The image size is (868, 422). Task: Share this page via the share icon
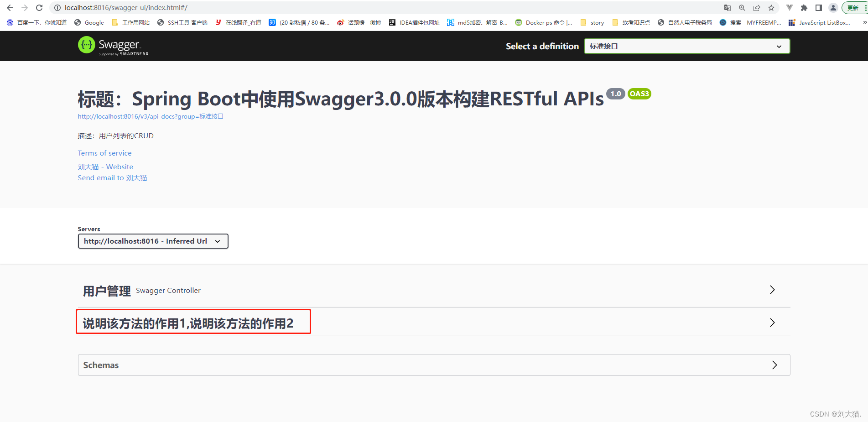coord(757,8)
